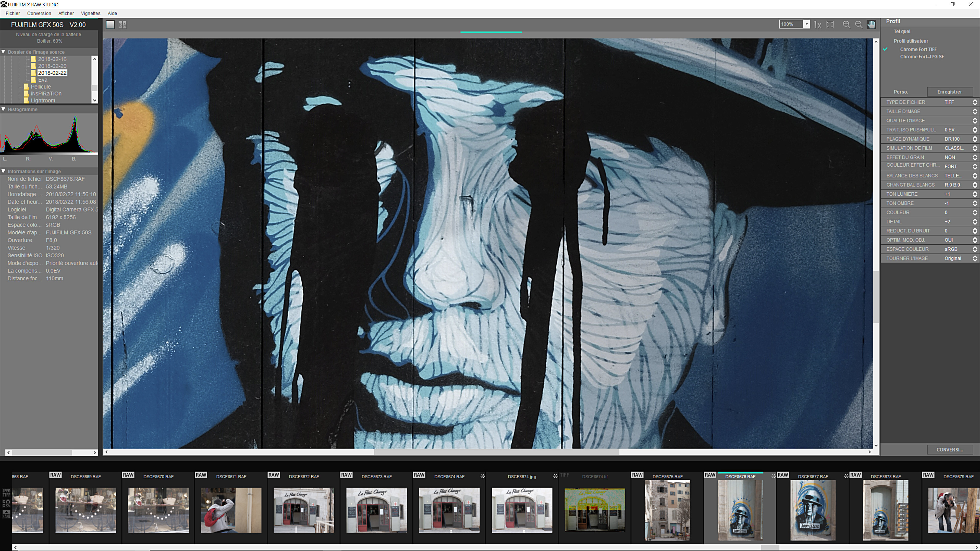Click the JPEG TIFF filter icon
Screen dimensions: 980x551
(6, 493)
